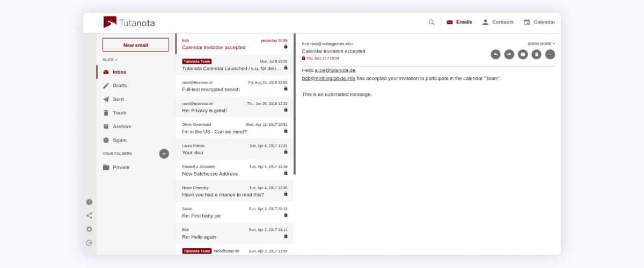Click the Private folder icon
Image resolution: width=644 pixels, height=268 pixels.
point(106,167)
